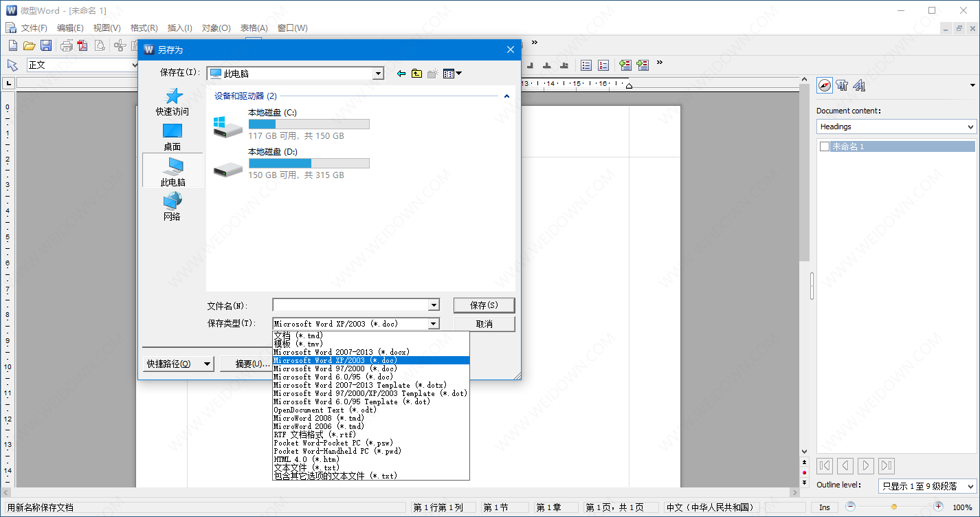Collapse the 设备和驱动器 group
This screenshot has height=517, width=980.
click(x=507, y=96)
